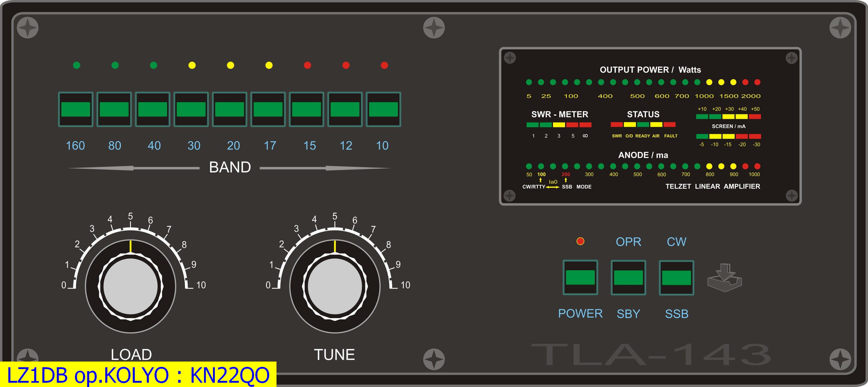Toggle the POWER rocker switch

pyautogui.click(x=580, y=277)
